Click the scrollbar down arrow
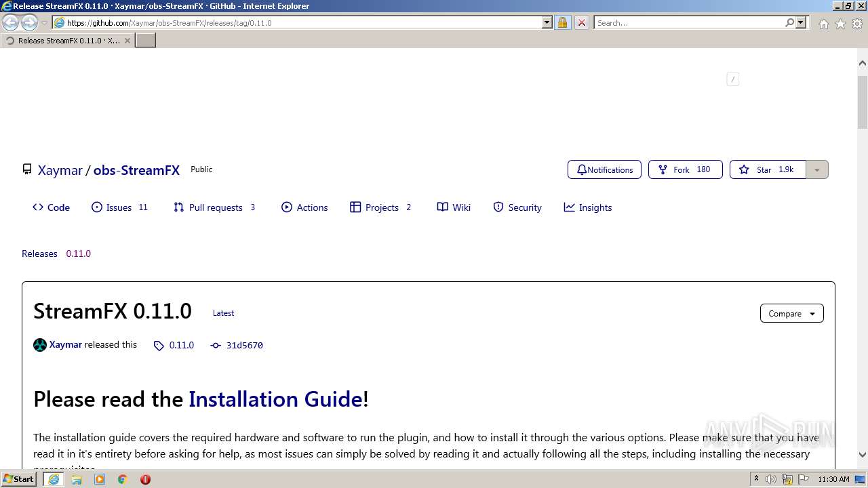868x488 pixels. 863,455
